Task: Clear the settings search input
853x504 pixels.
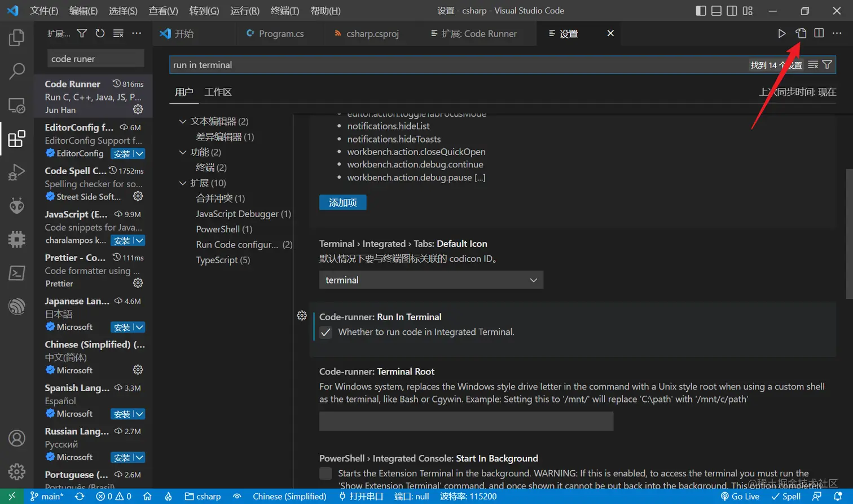Action: click(x=813, y=65)
